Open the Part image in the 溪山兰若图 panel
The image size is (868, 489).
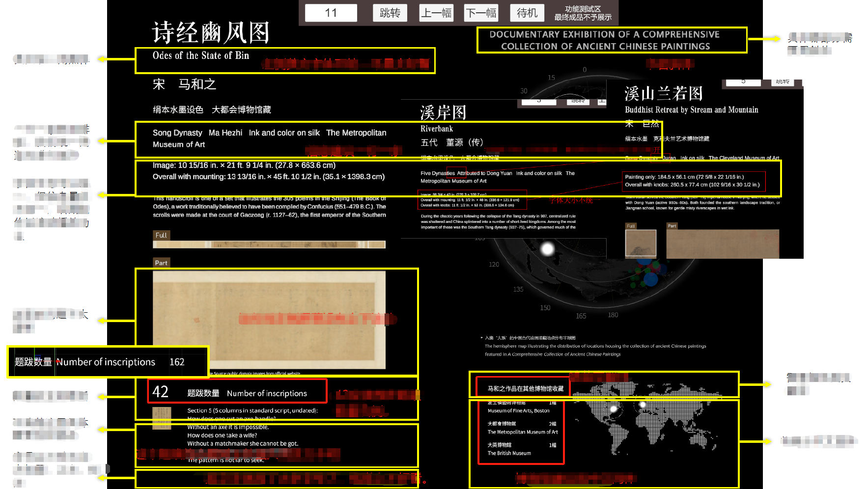click(723, 244)
